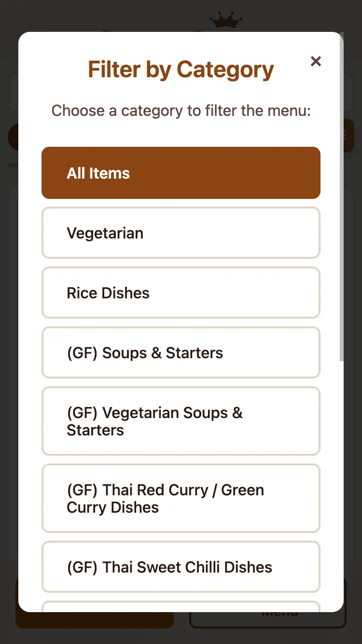
Task: Tap the brown pill peeking left of the dialog
Action: click(x=13, y=137)
